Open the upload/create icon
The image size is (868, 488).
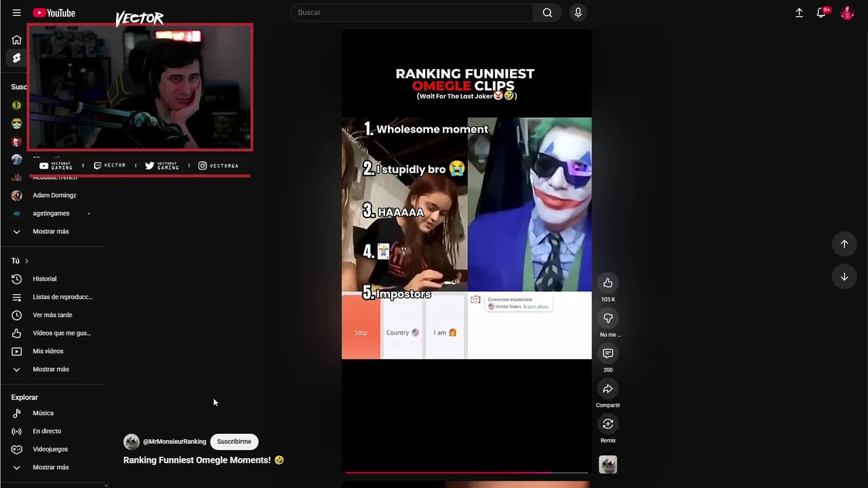(799, 13)
